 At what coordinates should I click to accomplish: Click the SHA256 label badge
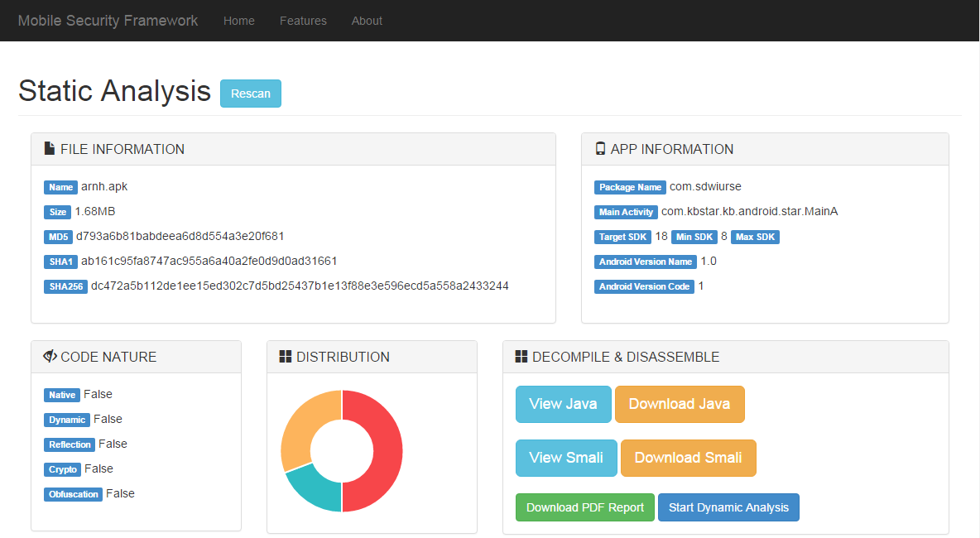pos(65,287)
